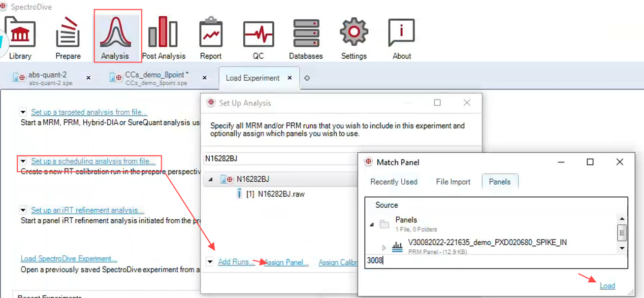
Task: Open the Prepare perspective
Action: tap(68, 38)
